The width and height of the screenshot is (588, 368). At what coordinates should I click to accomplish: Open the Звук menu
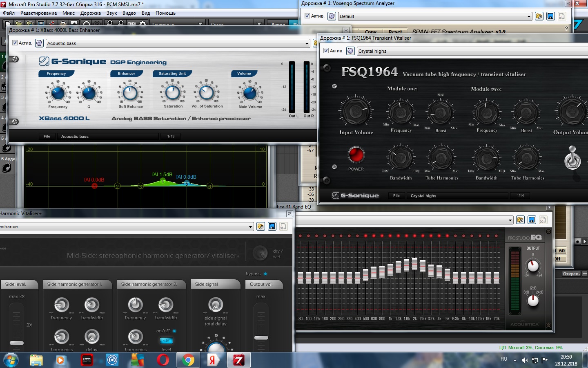click(x=111, y=13)
